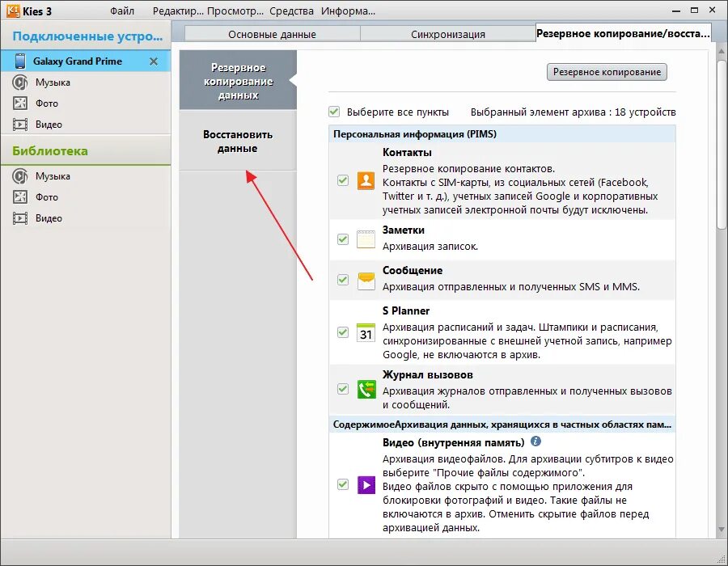Click the S Planner calendar icon

pyautogui.click(x=366, y=332)
